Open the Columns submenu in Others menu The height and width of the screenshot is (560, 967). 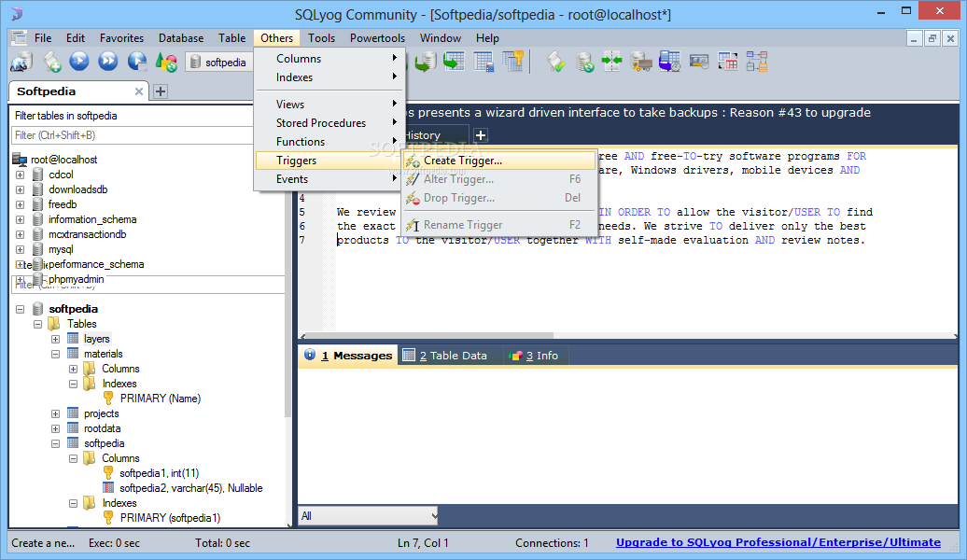(329, 59)
